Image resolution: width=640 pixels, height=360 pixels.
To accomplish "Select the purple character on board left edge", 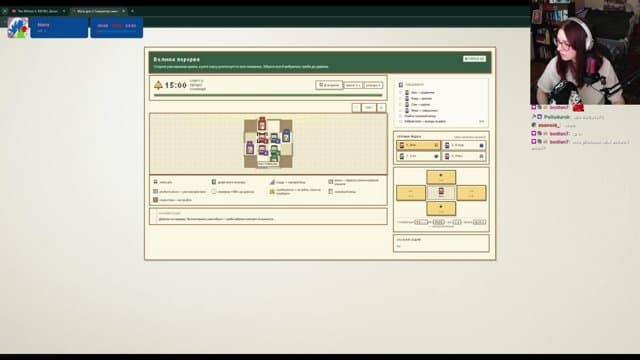I will (250, 147).
